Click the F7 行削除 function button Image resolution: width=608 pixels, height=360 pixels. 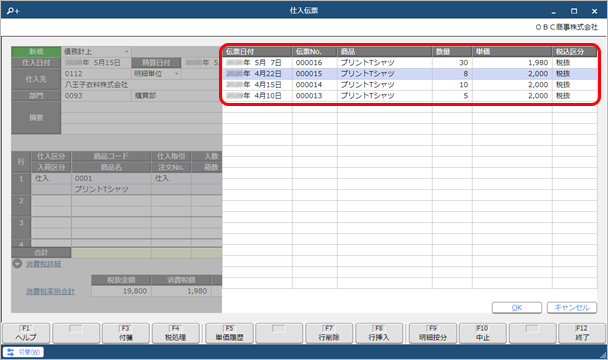coord(329,333)
